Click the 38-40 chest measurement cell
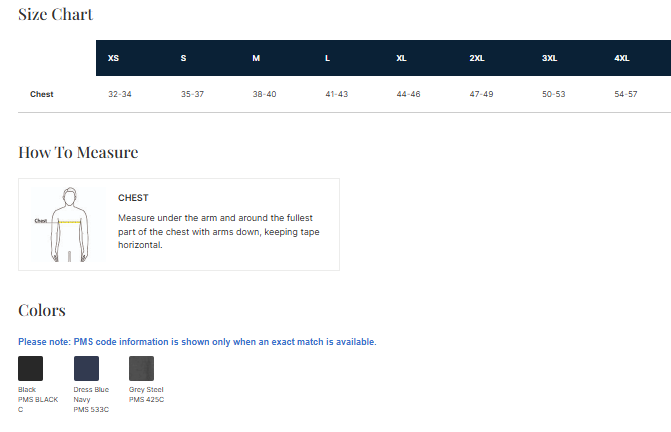Viewport: 671px width, 432px height. (x=264, y=94)
